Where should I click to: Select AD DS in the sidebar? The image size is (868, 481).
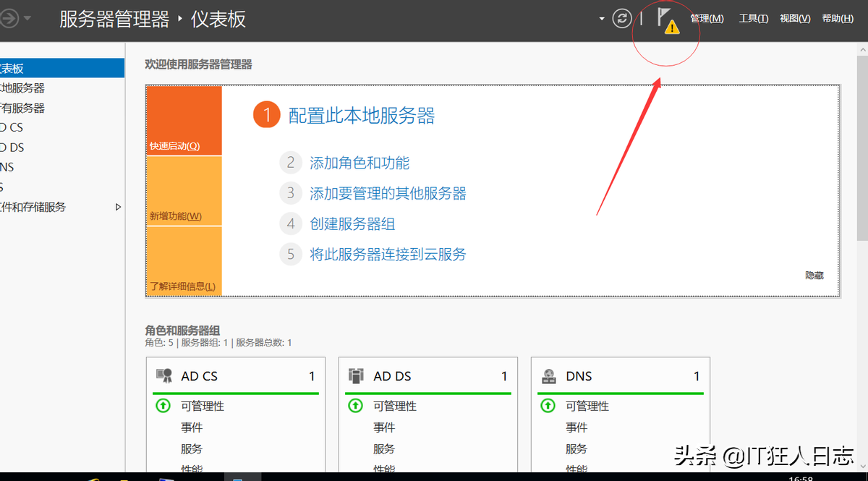click(62, 148)
